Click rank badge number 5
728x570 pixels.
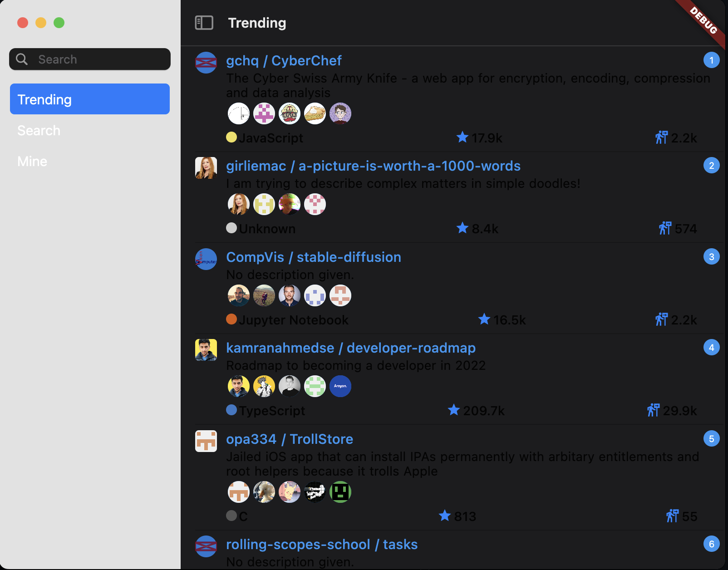click(711, 438)
